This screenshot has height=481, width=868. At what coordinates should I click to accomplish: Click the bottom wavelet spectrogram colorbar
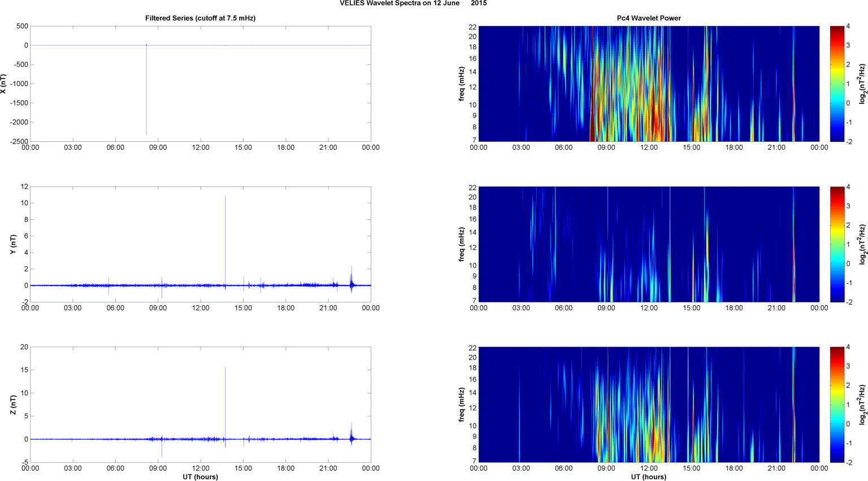point(837,405)
